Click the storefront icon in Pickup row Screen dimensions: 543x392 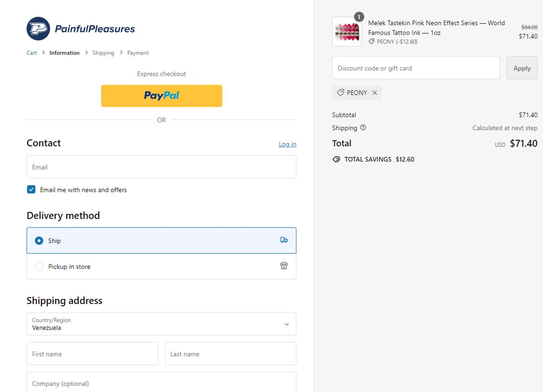284,266
